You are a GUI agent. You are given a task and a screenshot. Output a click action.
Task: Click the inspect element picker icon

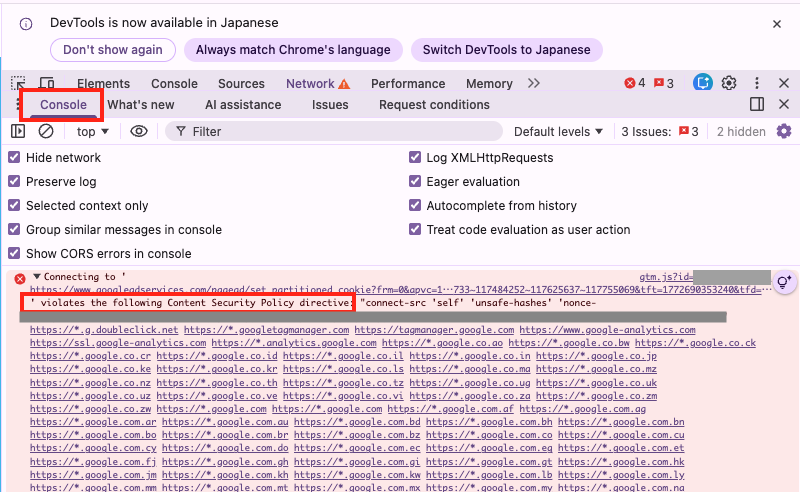pyautogui.click(x=18, y=84)
